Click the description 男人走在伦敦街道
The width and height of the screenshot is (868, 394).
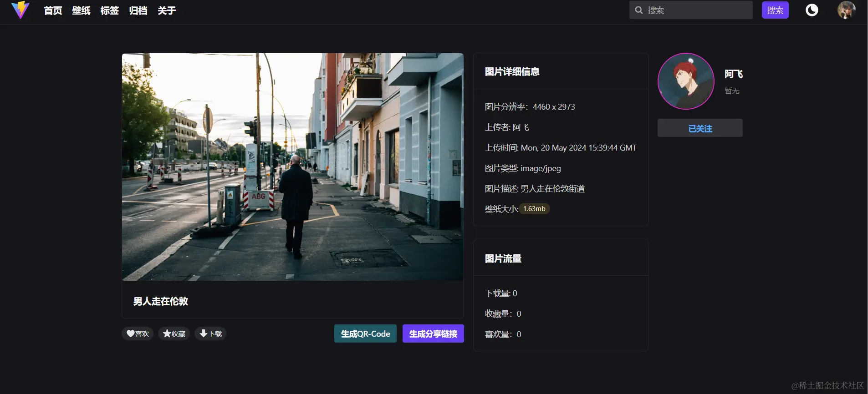(553, 189)
